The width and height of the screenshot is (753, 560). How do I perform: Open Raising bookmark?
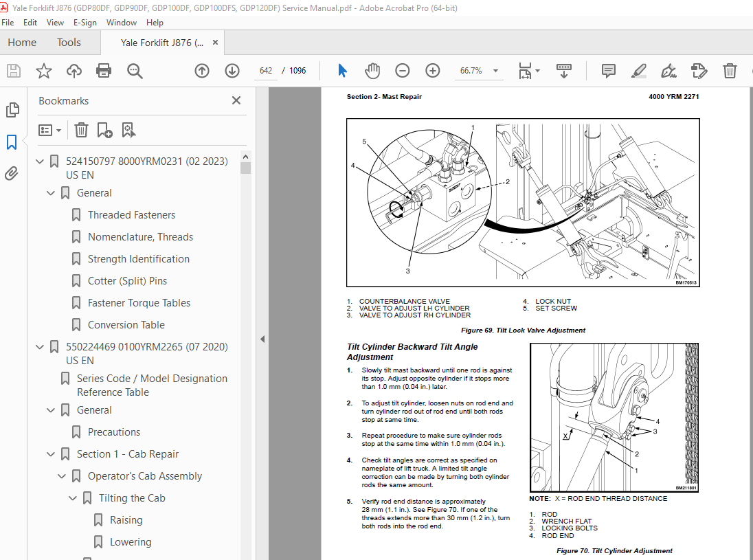126,520
